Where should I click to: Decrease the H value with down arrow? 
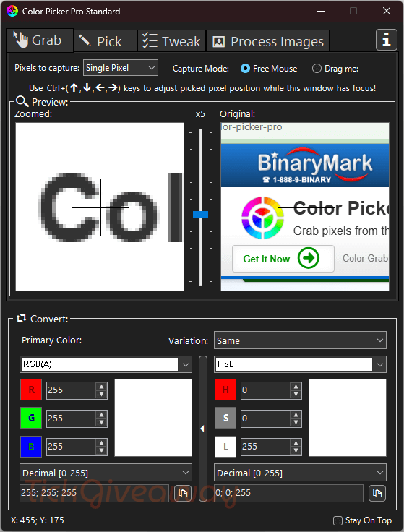click(296, 394)
